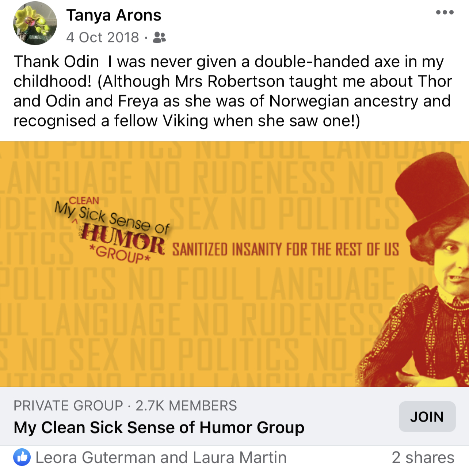Click the Private Group 2.7K Members label
Screen dimensions: 469x476
(125, 405)
